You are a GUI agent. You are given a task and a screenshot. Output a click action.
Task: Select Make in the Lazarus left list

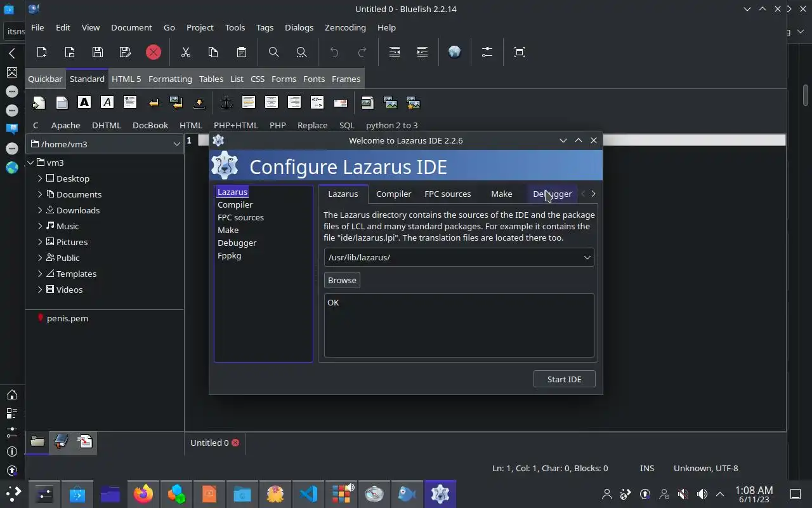(228, 230)
